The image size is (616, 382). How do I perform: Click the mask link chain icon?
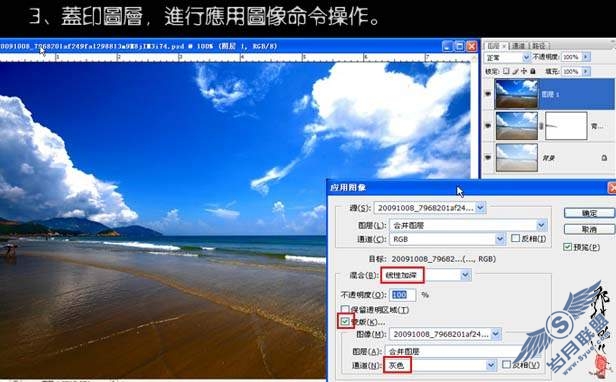tap(541, 126)
